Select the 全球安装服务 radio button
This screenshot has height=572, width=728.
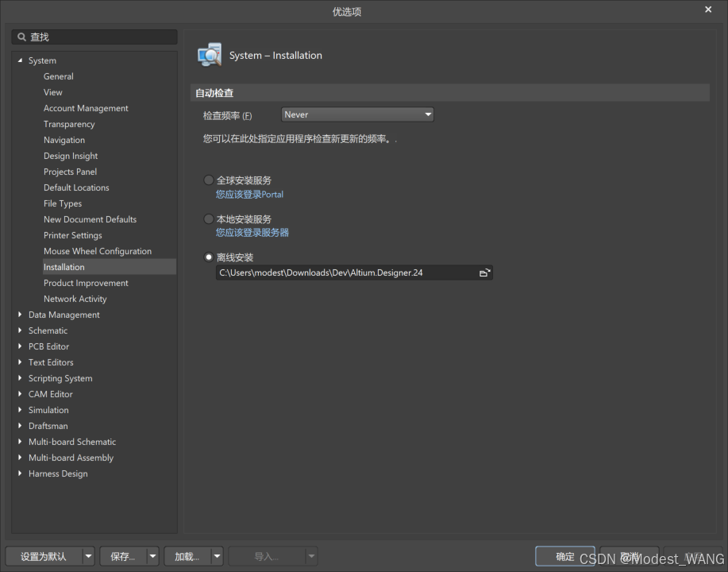click(209, 180)
